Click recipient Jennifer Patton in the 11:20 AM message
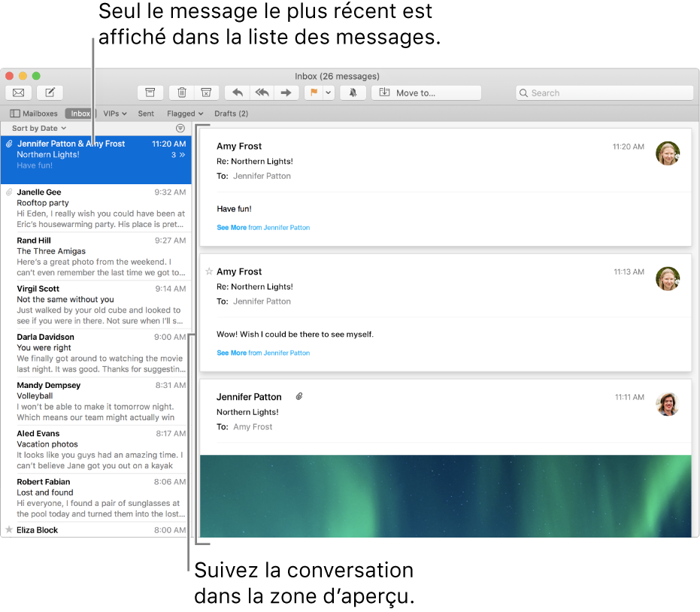 coord(262,176)
